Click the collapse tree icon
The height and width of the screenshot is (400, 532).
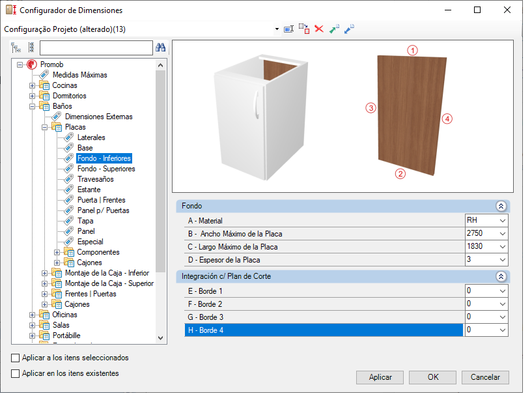point(31,48)
